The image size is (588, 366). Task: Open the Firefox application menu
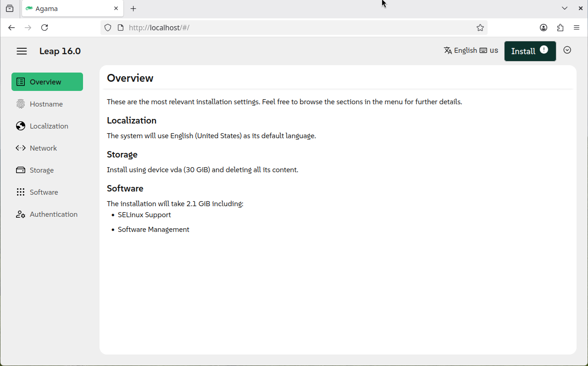point(577,28)
